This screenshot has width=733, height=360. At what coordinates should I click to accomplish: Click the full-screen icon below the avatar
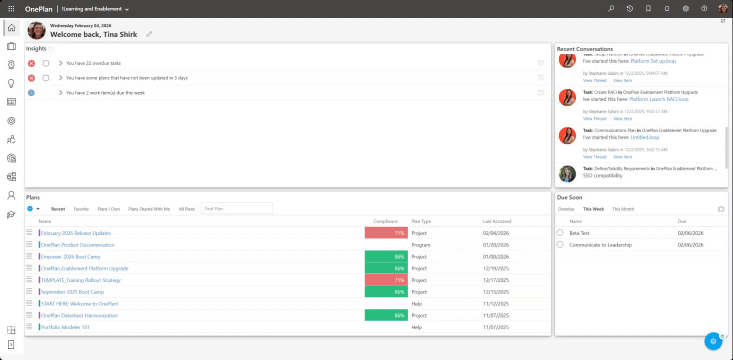[x=723, y=21]
